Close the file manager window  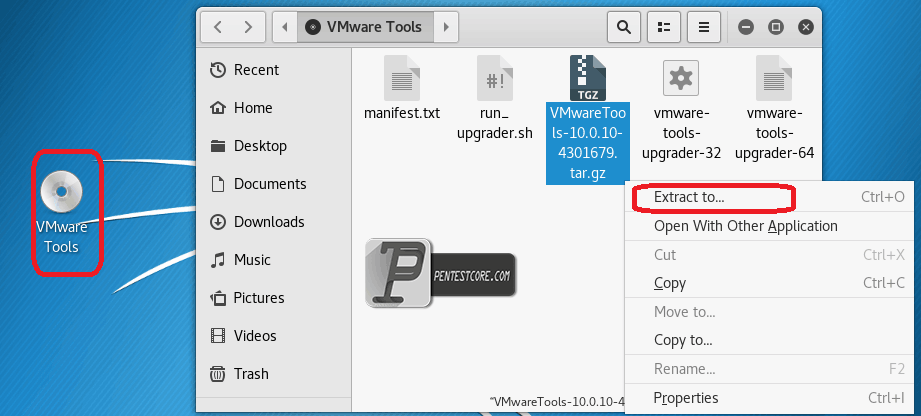tap(806, 27)
